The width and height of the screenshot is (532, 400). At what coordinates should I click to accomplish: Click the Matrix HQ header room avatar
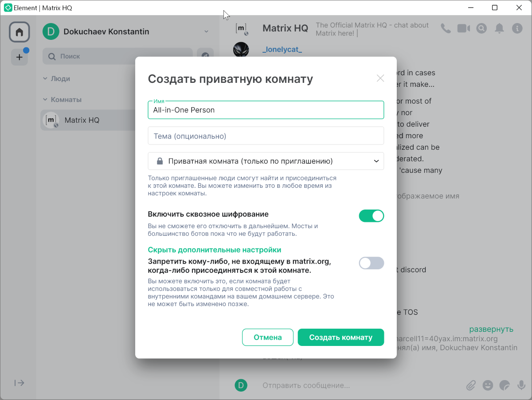click(x=241, y=28)
